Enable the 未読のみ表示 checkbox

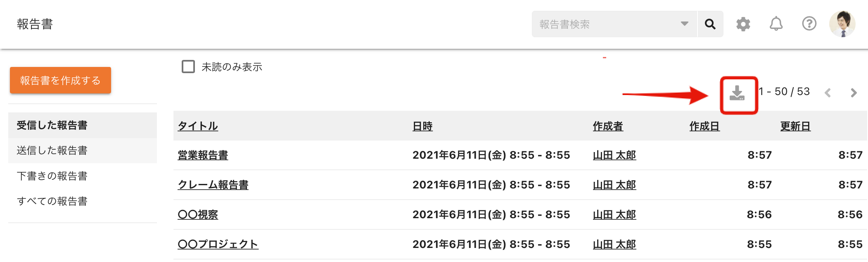pos(188,67)
